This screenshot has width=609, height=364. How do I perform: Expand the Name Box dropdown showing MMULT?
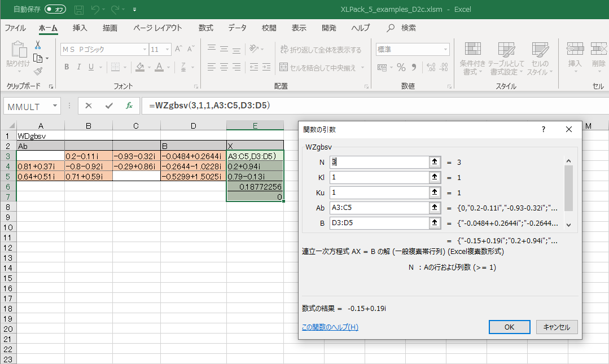(x=55, y=106)
